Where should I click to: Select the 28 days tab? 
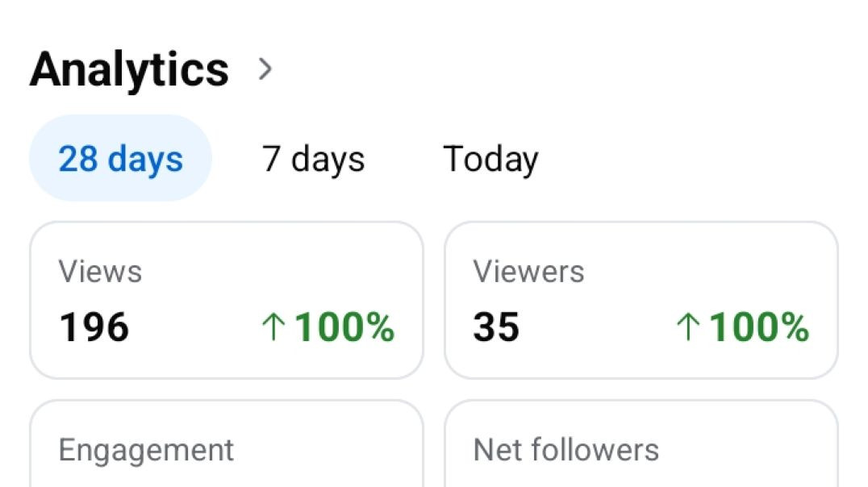click(x=120, y=159)
